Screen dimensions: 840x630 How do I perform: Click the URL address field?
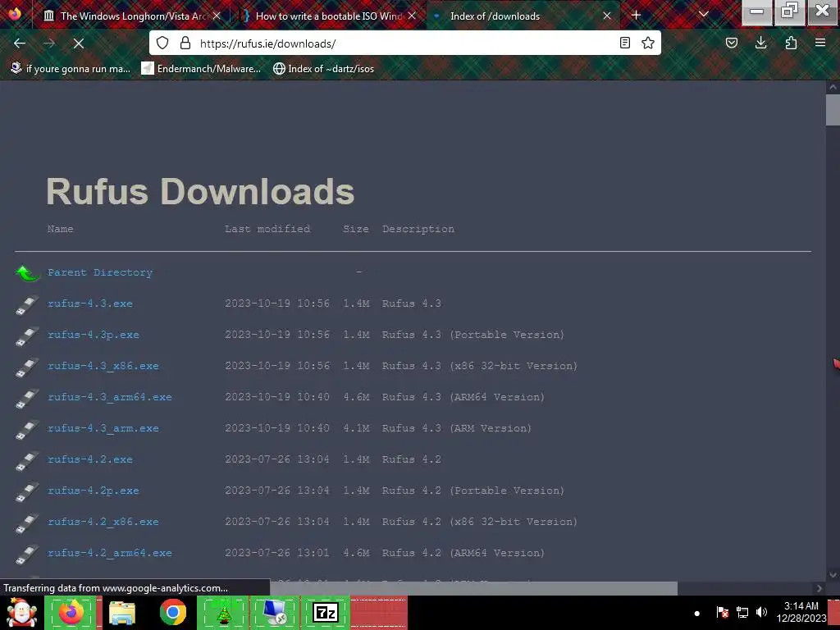[x=404, y=43]
